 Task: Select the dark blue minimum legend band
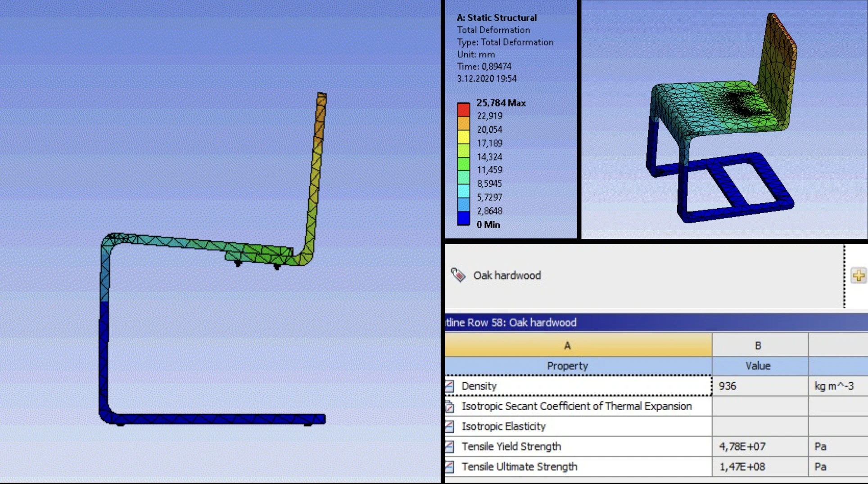pyautogui.click(x=464, y=218)
